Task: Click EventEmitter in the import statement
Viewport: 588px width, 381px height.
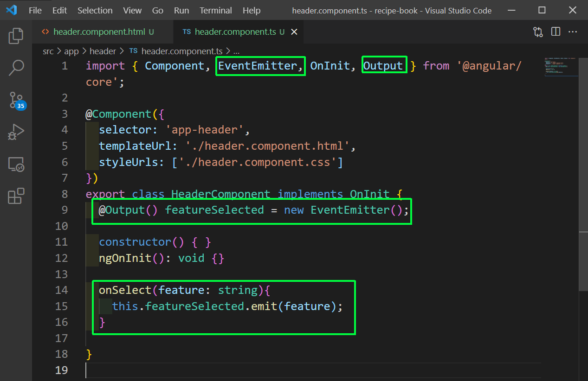Action: [258, 66]
